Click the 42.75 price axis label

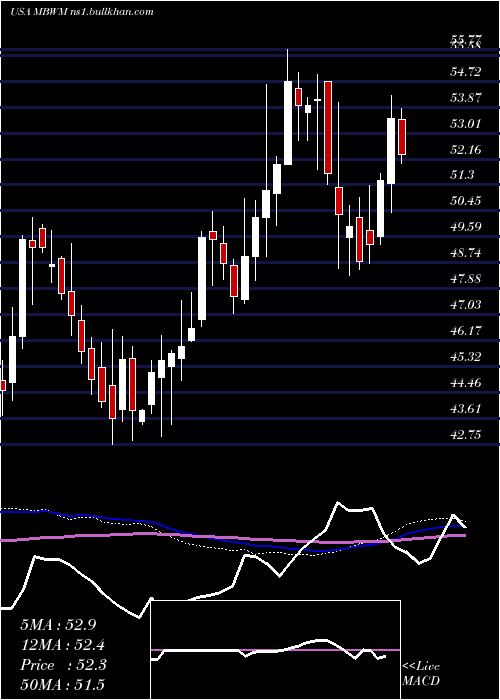466,434
